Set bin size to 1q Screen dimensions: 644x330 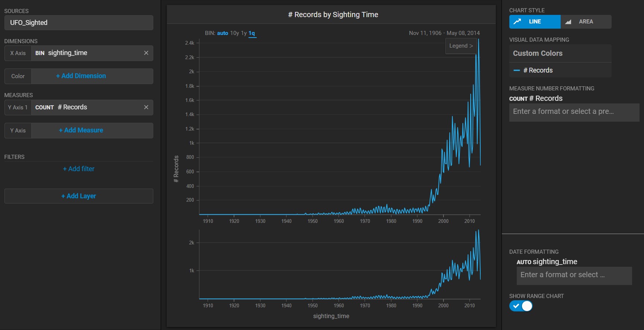252,33
